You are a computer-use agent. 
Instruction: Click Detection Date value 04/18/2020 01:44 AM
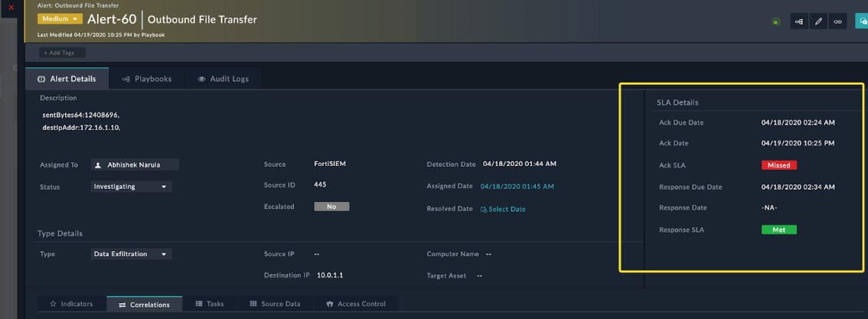point(519,164)
